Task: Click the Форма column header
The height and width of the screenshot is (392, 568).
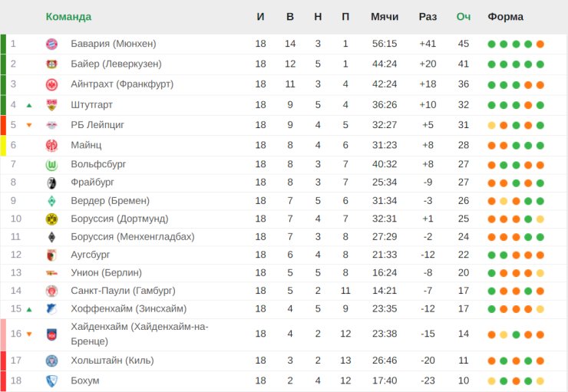Action: [x=505, y=17]
